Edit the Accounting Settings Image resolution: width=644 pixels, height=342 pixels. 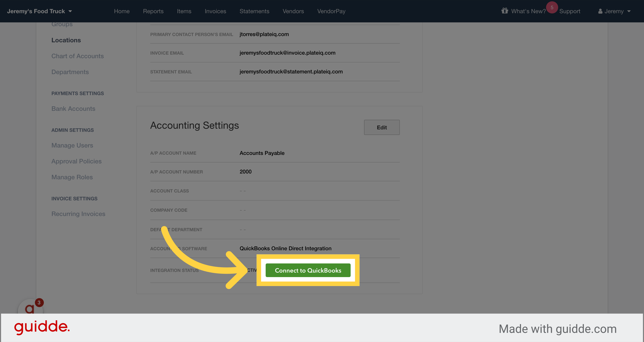[381, 127]
